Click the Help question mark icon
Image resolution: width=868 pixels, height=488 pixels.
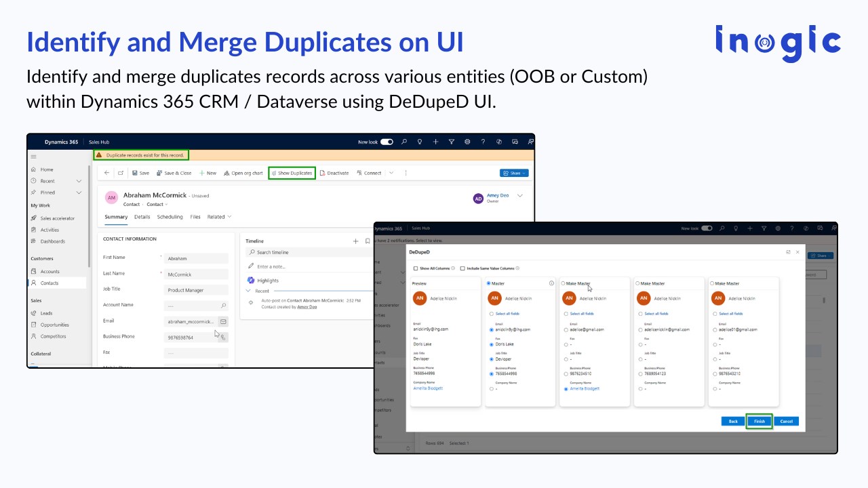pyautogui.click(x=483, y=142)
